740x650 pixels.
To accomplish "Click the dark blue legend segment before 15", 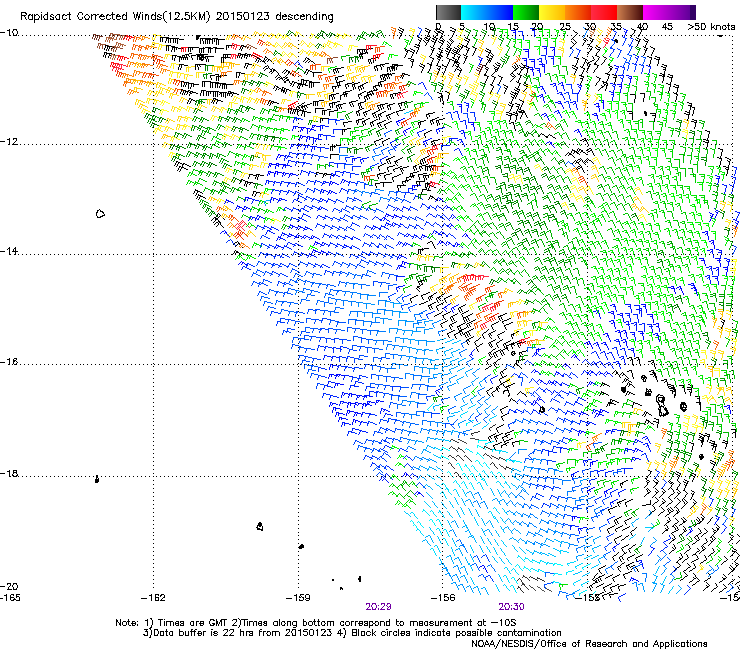I will 500,12.
